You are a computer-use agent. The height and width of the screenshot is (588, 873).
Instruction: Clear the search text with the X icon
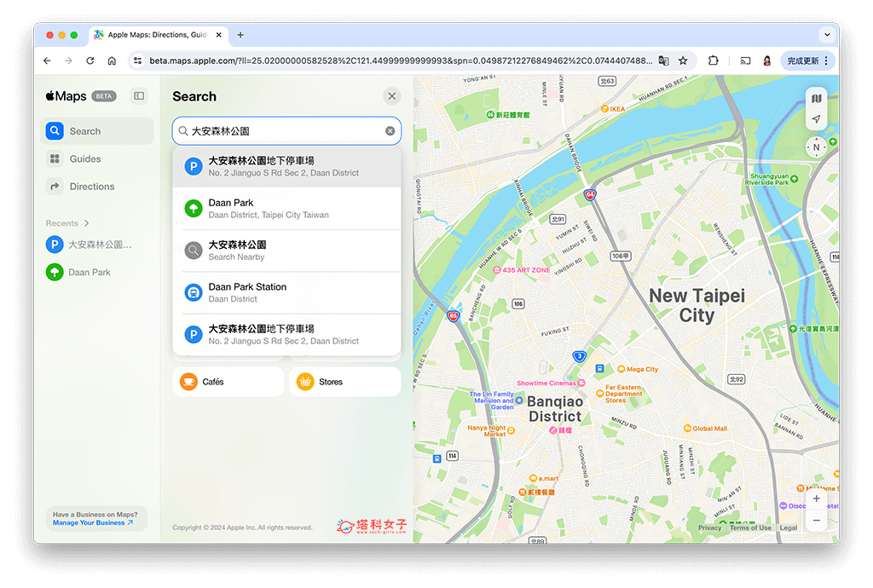390,130
